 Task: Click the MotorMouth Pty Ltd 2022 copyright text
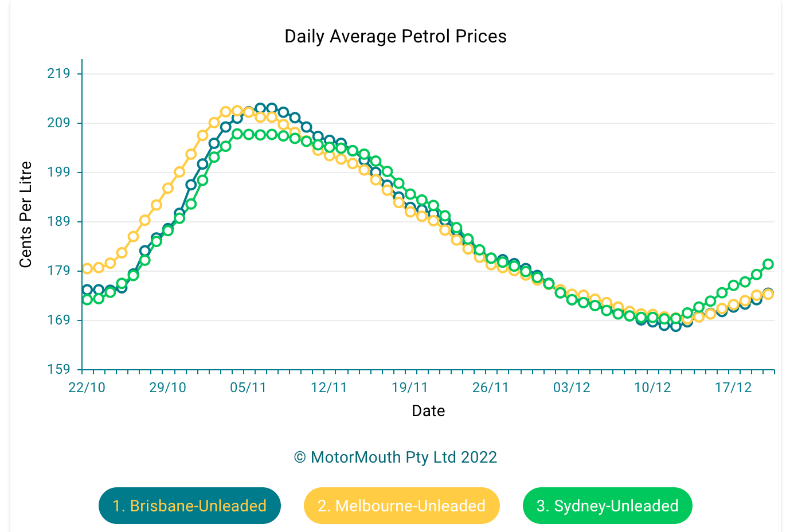pos(396,457)
